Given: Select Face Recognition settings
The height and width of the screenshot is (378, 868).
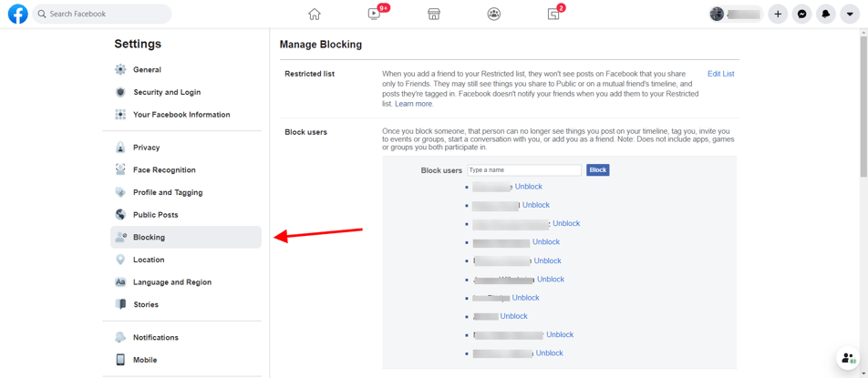Looking at the screenshot, I should coord(164,169).
